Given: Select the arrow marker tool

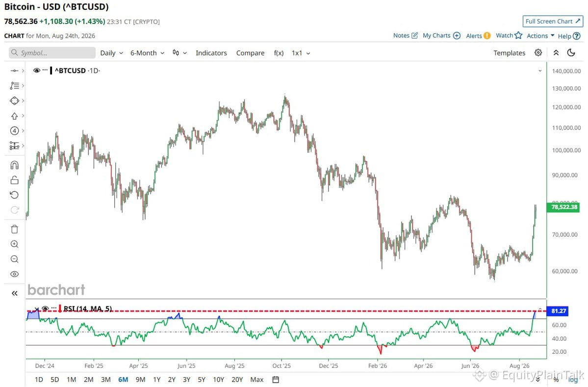Looking at the screenshot, I should pyautogui.click(x=14, y=116).
